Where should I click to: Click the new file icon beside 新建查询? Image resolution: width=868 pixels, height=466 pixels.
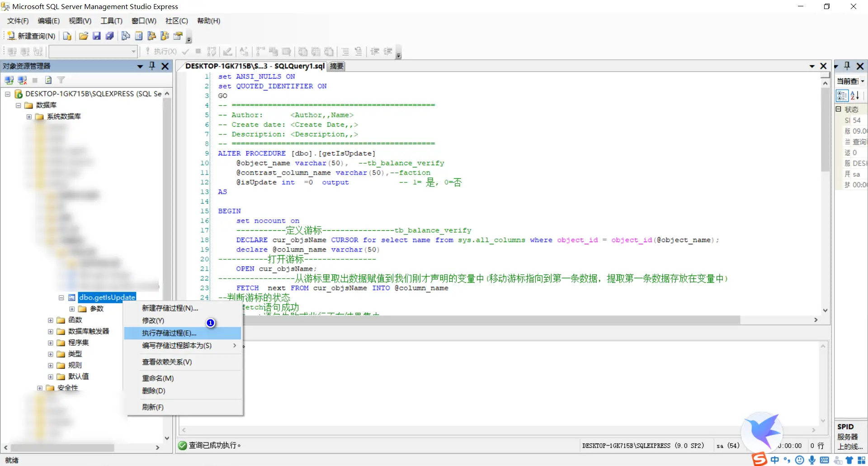67,36
